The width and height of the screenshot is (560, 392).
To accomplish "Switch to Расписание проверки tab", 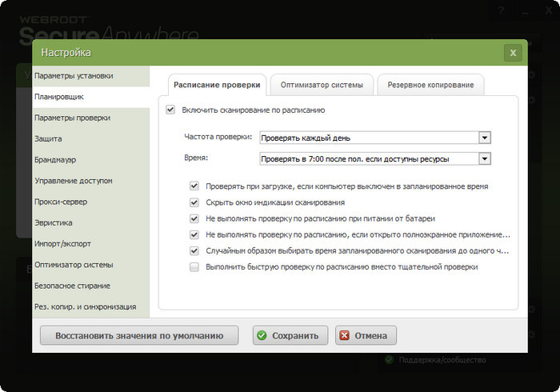I will point(217,85).
